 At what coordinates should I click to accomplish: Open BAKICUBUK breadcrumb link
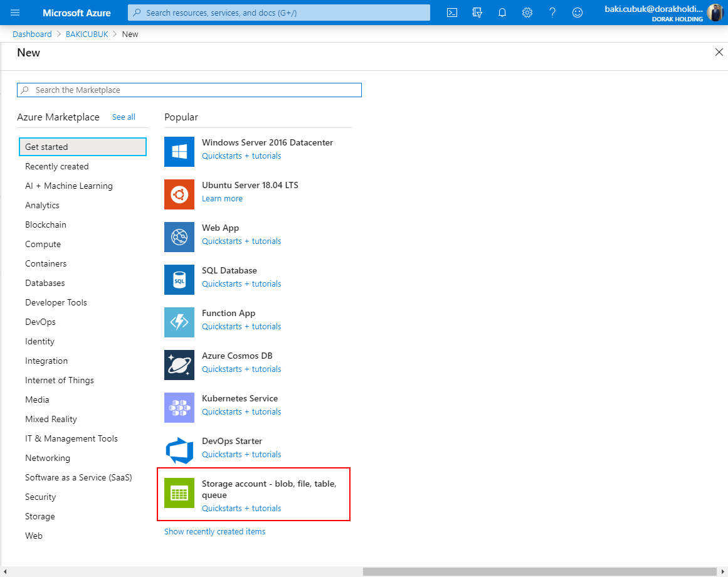[x=87, y=34]
